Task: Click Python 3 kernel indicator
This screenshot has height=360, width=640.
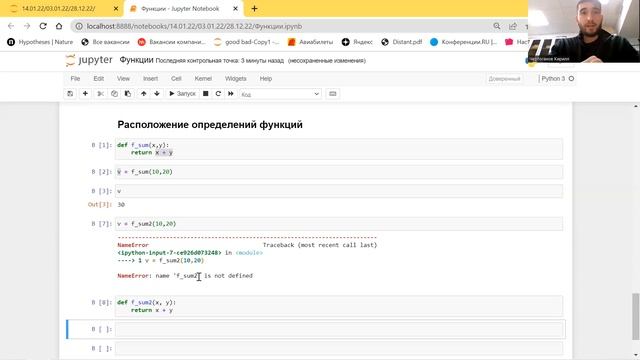Action: [557, 79]
